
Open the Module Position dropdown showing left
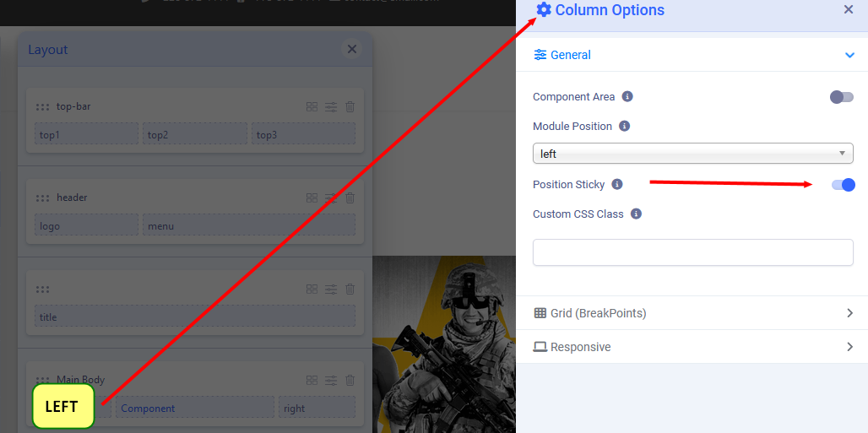692,154
